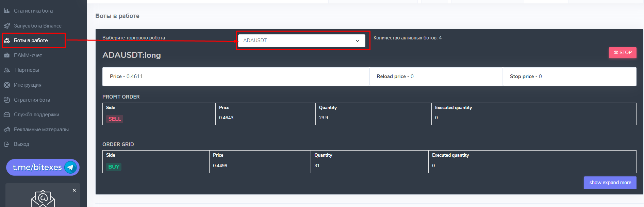This screenshot has height=207, width=644.
Task: Click the chevron arrow in robot selector
Action: (357, 41)
